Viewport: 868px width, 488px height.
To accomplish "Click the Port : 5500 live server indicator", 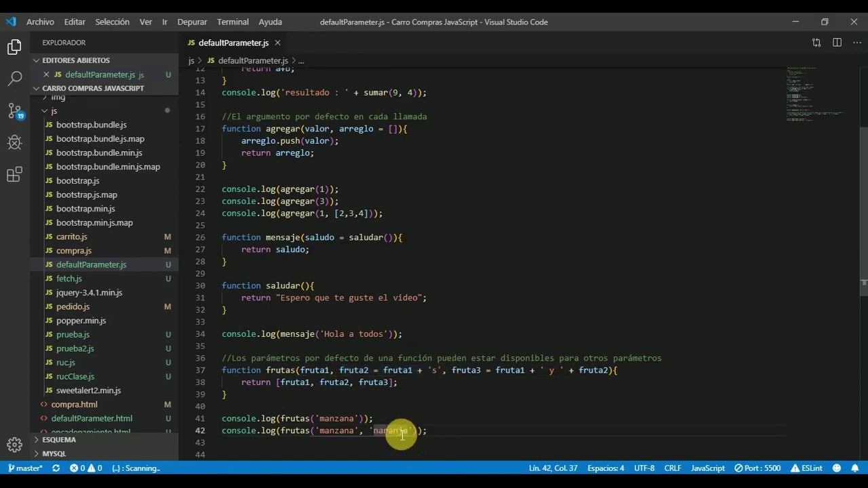I will pyautogui.click(x=757, y=468).
